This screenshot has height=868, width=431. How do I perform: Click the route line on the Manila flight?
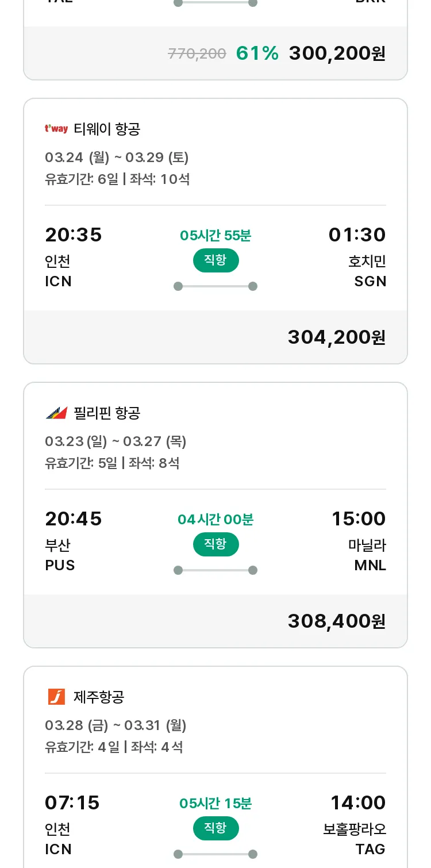click(215, 570)
